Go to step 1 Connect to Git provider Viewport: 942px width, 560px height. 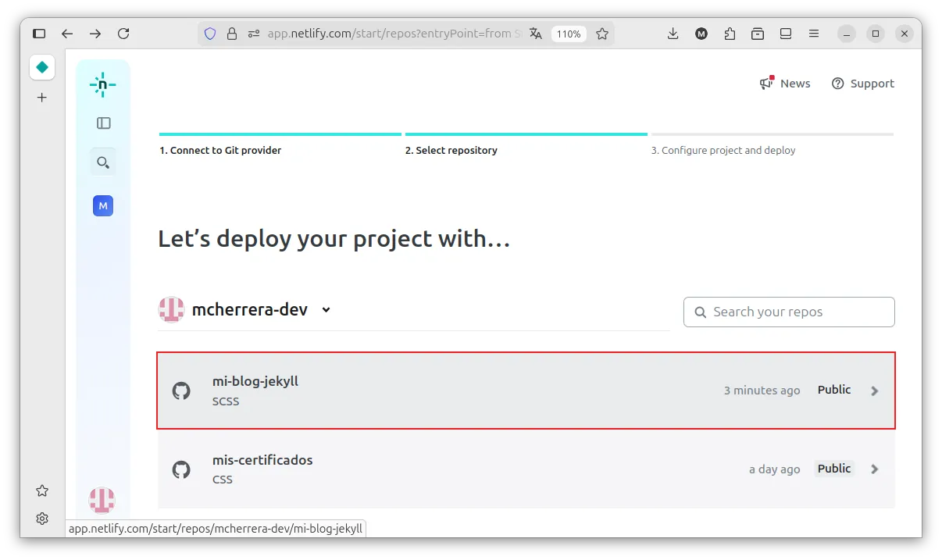click(x=220, y=150)
